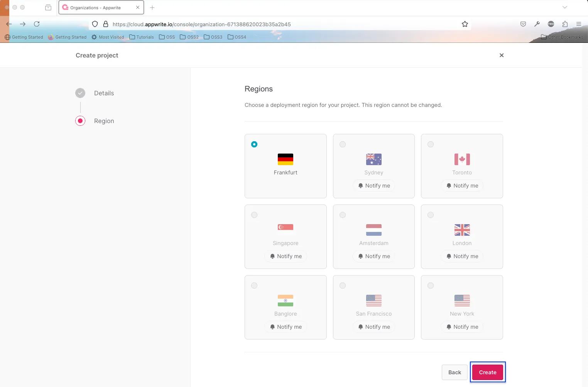Select the Sydney region radio button
Viewport: 588px width, 387px height.
(x=343, y=144)
